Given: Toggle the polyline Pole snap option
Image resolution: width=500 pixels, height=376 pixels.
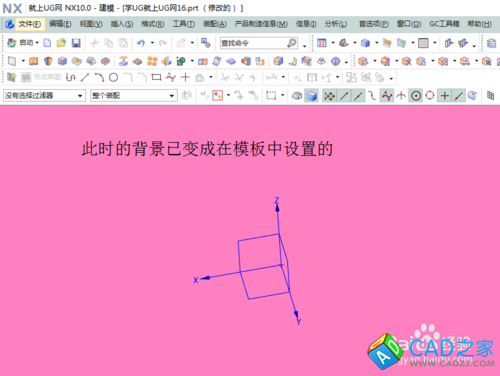Looking at the screenshot, I should click(387, 96).
